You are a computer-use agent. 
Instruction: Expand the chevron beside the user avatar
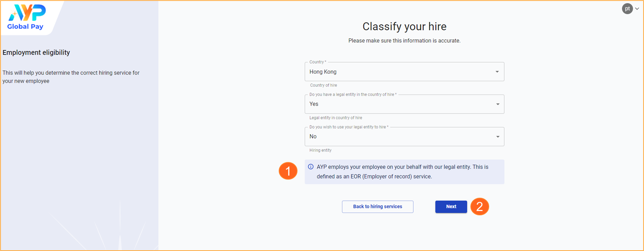point(637,9)
